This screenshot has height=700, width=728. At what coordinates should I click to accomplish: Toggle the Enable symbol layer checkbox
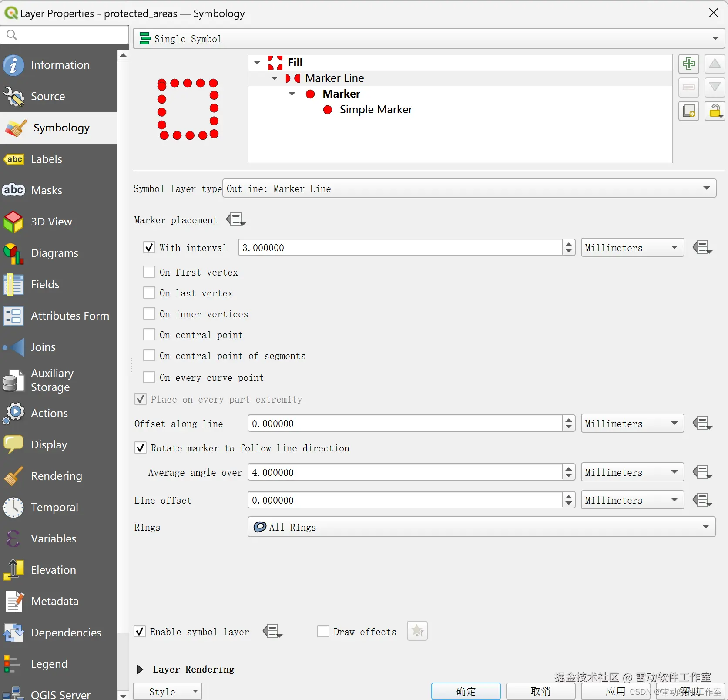(x=140, y=632)
